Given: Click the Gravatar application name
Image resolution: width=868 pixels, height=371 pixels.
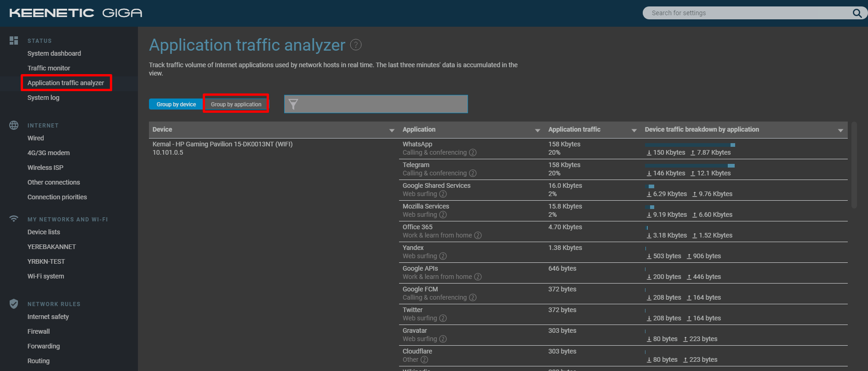Looking at the screenshot, I should coord(415,330).
